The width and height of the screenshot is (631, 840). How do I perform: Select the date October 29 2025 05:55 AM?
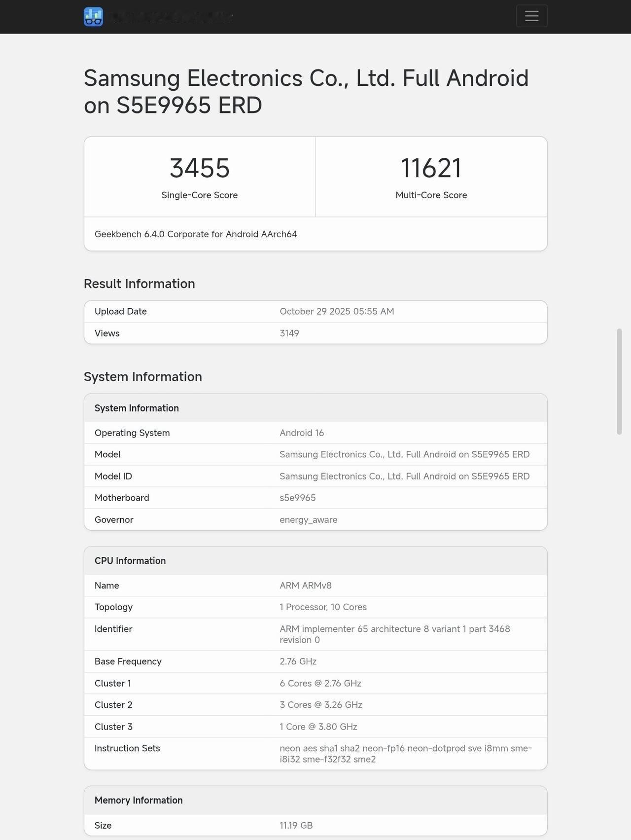[x=337, y=311]
